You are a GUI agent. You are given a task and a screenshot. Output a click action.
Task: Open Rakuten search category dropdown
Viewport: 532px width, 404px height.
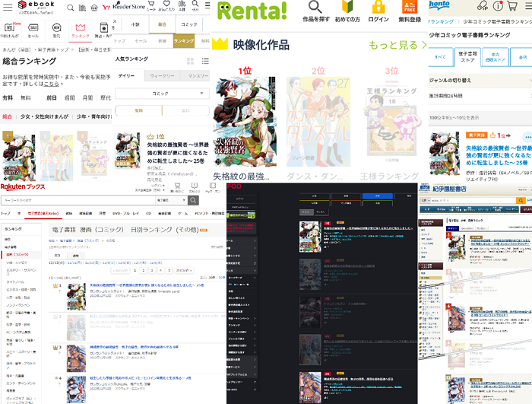pyautogui.click(x=171, y=200)
